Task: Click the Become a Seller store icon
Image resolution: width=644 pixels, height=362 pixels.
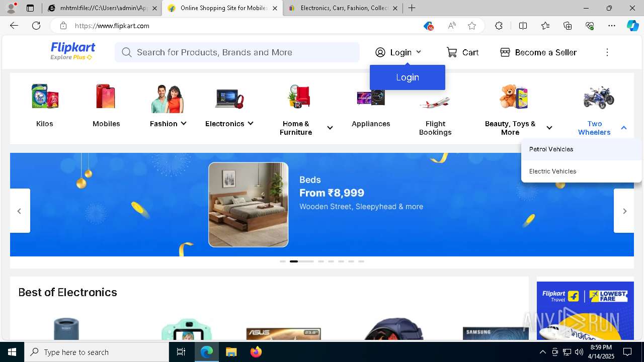Action: click(x=505, y=52)
